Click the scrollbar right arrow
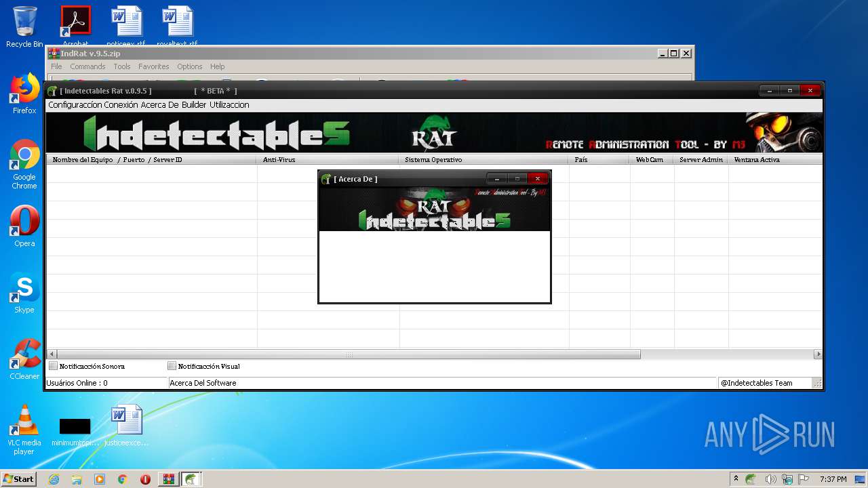The image size is (868, 488). tap(818, 354)
